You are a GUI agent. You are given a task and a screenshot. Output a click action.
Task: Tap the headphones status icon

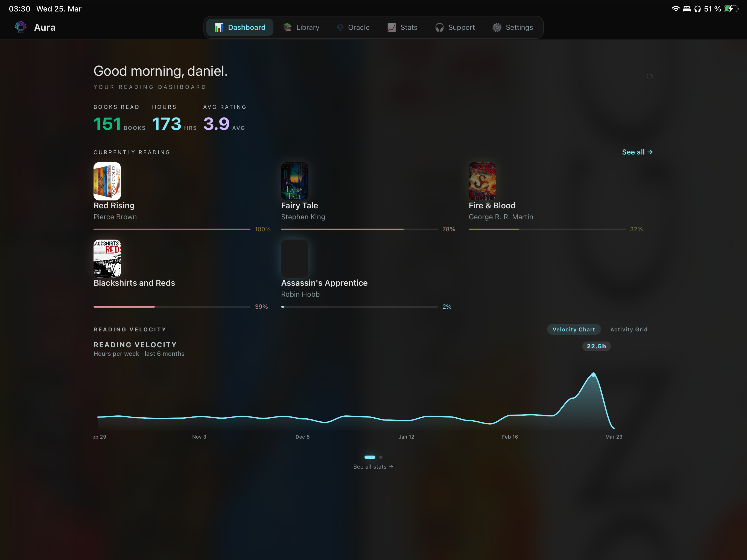click(x=697, y=9)
